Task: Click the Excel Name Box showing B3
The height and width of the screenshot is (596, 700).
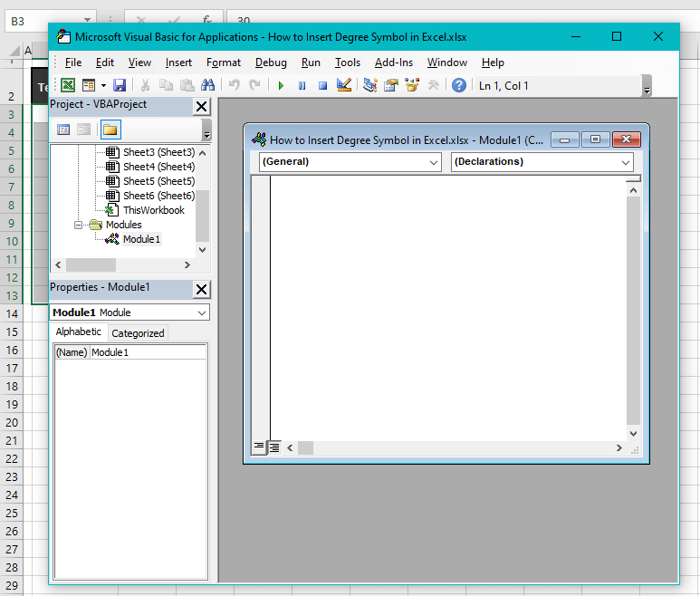Action: (50, 21)
